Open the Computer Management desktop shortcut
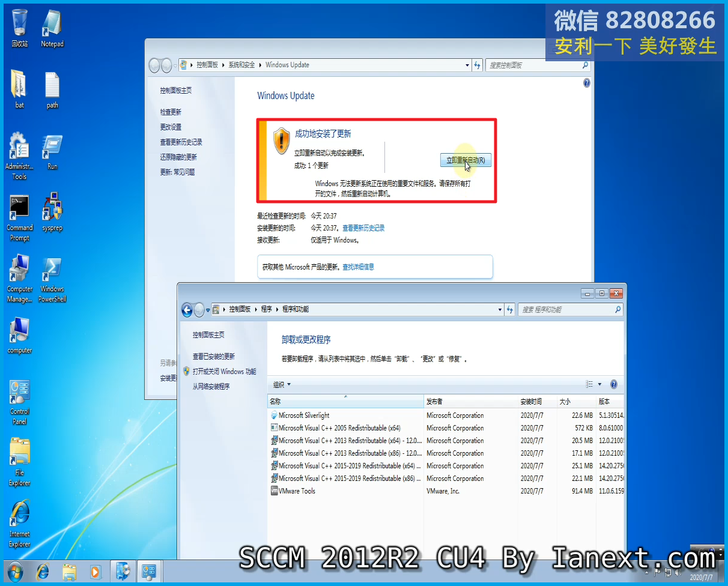Image resolution: width=728 pixels, height=586 pixels. pyautogui.click(x=19, y=279)
